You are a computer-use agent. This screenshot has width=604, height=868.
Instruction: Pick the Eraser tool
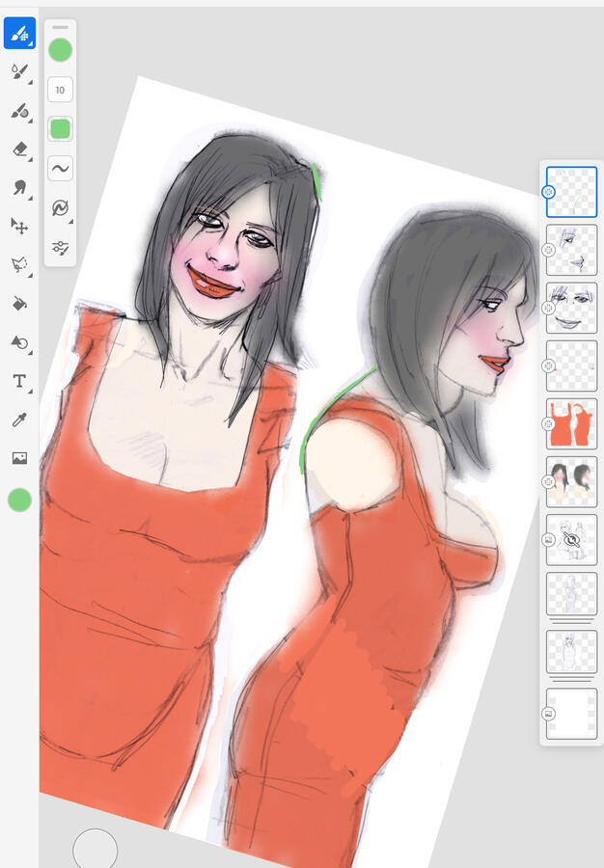[x=19, y=149]
